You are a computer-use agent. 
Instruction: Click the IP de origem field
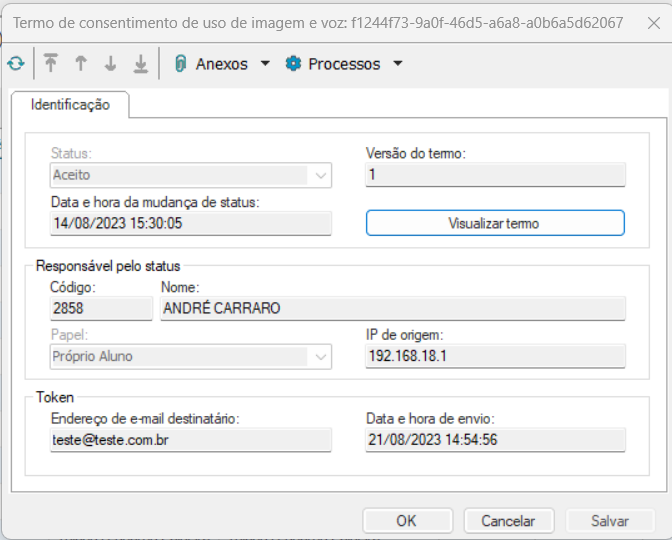click(495, 356)
